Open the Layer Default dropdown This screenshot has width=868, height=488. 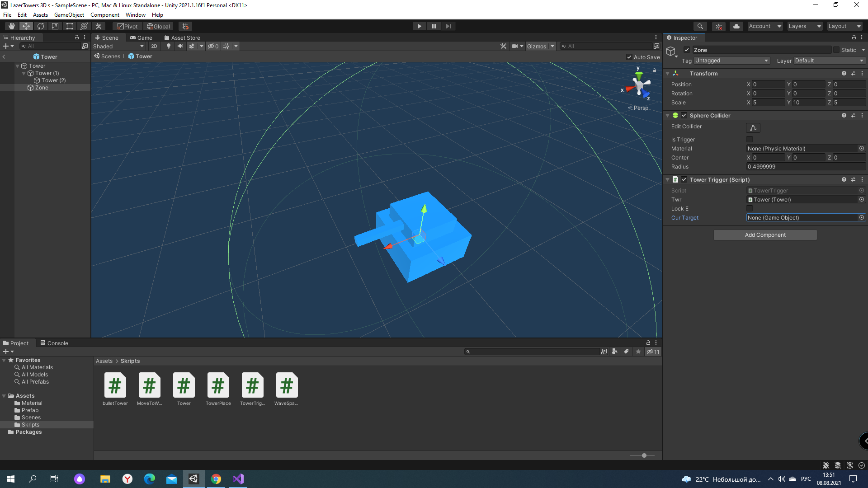[x=829, y=61]
